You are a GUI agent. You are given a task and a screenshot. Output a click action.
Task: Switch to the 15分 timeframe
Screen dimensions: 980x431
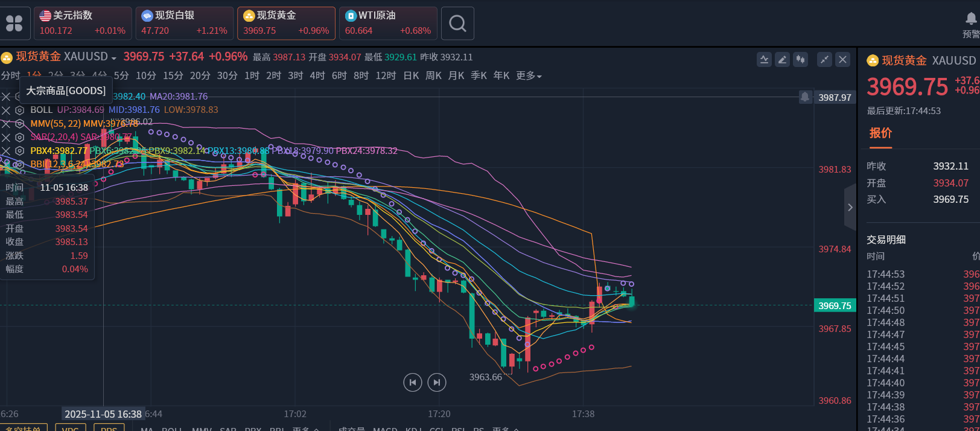(x=173, y=76)
